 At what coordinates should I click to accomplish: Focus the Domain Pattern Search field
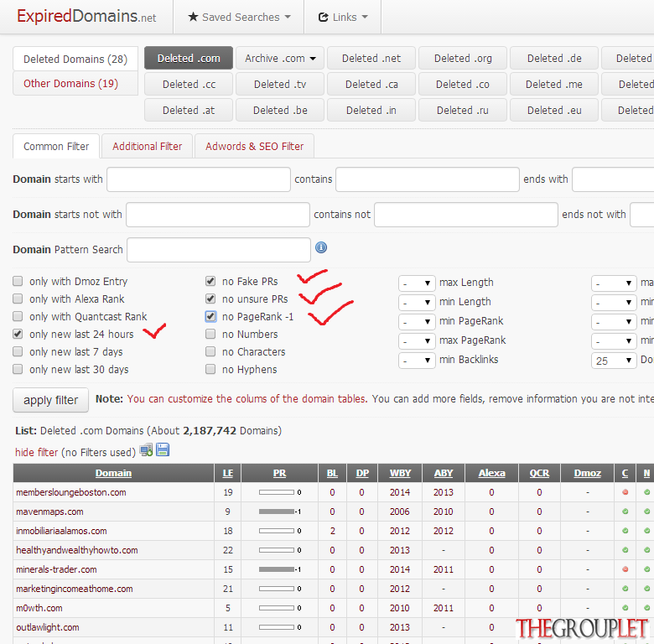point(219,250)
